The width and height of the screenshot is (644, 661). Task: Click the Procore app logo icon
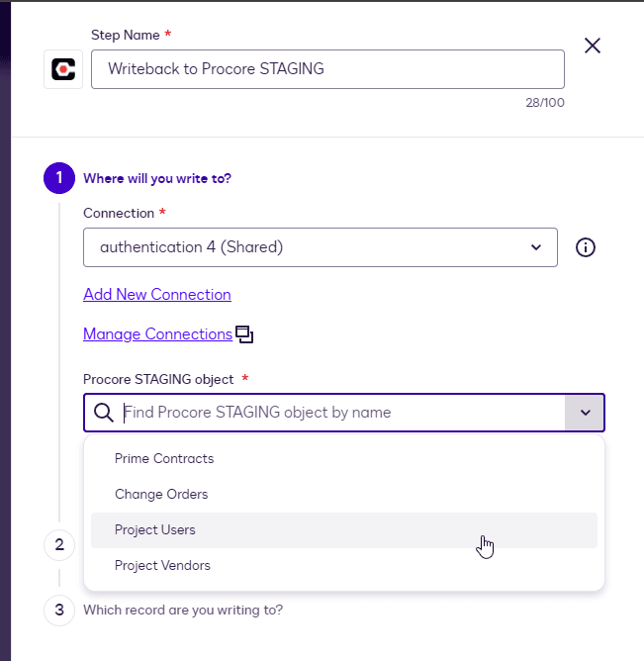(63, 69)
